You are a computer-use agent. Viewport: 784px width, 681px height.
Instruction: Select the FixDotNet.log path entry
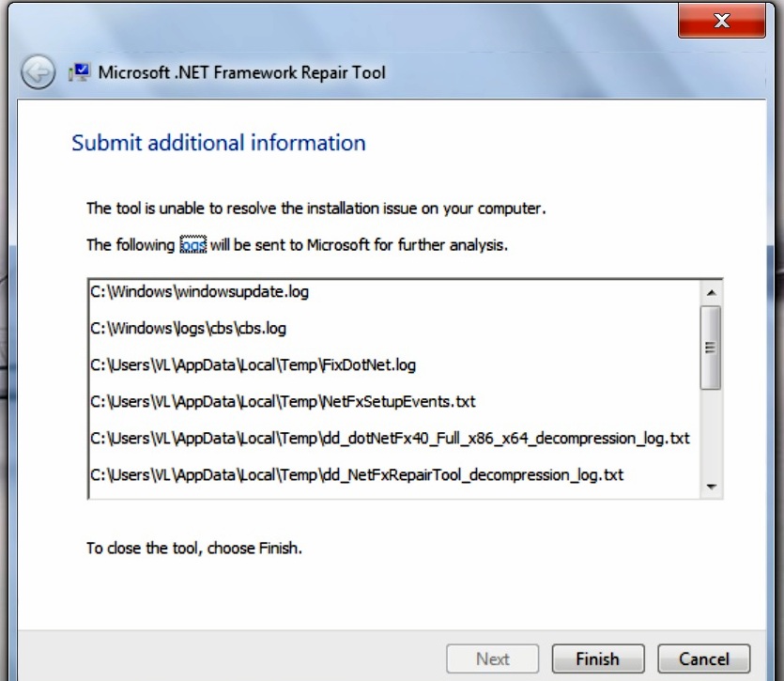click(253, 364)
